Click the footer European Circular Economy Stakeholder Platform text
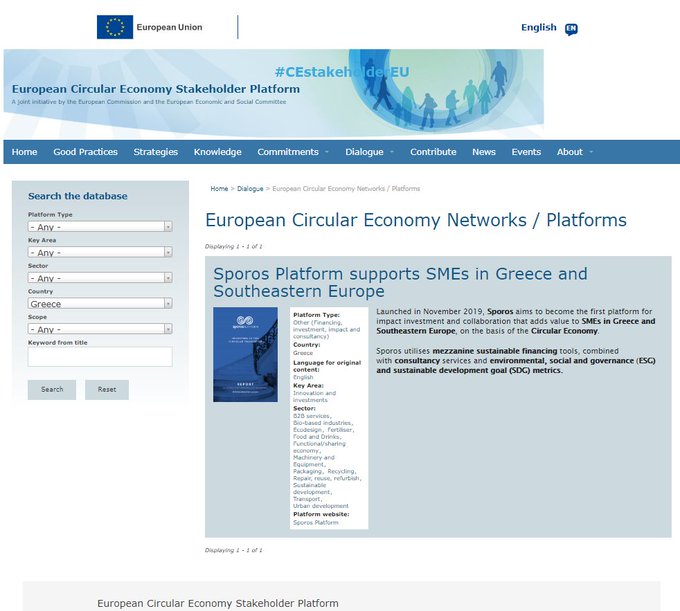 (218, 603)
